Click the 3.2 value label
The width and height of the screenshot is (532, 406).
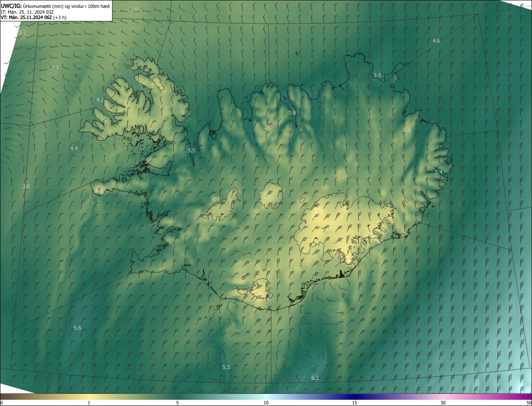[x=22, y=32]
